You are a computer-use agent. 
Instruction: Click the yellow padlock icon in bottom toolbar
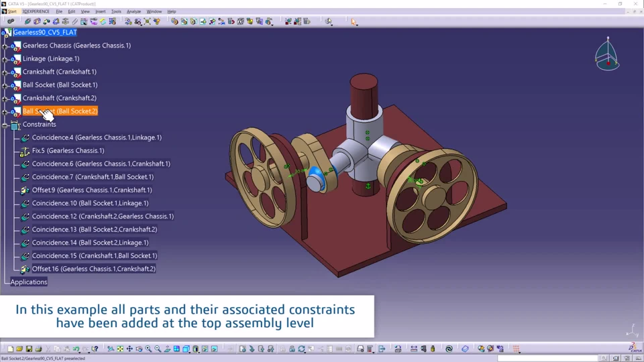(x=433, y=349)
